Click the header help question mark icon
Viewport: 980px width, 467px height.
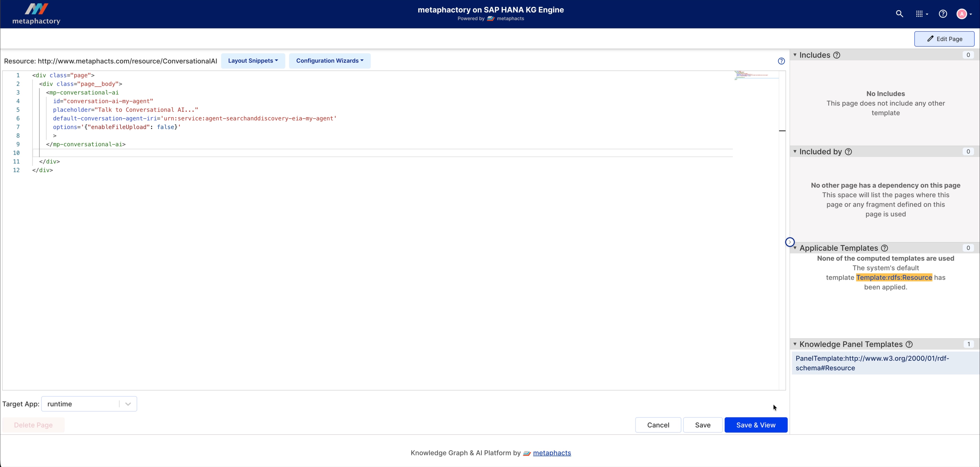(943, 14)
